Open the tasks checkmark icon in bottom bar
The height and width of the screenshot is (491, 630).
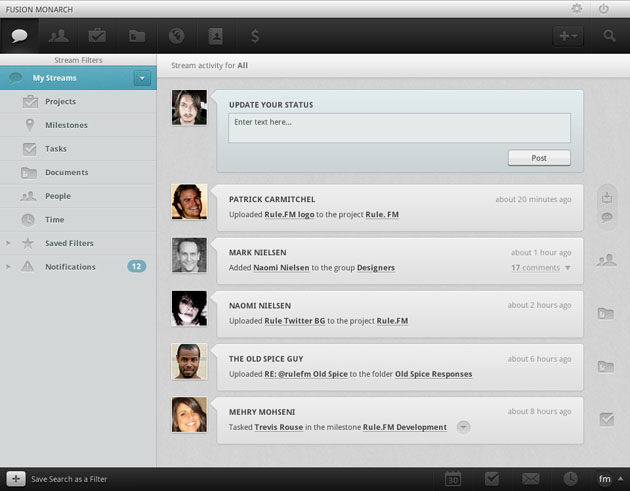point(492,479)
